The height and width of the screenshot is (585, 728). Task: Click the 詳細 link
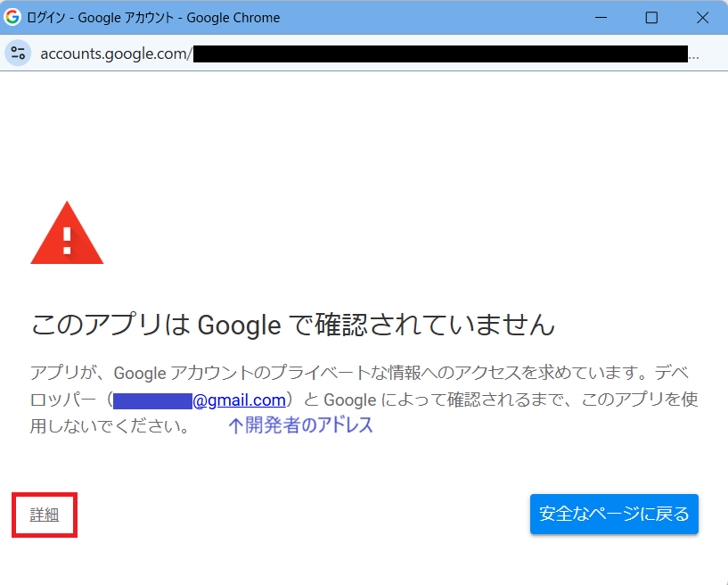pyautogui.click(x=44, y=515)
